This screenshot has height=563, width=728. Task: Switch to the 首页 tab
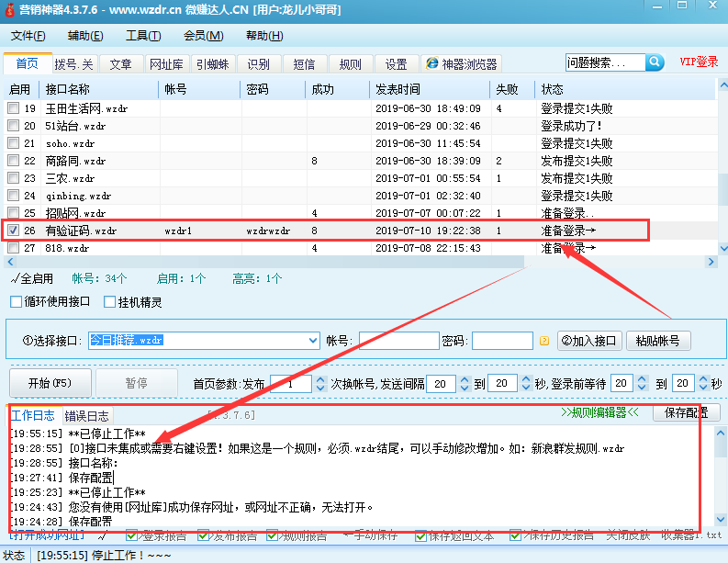[28, 63]
